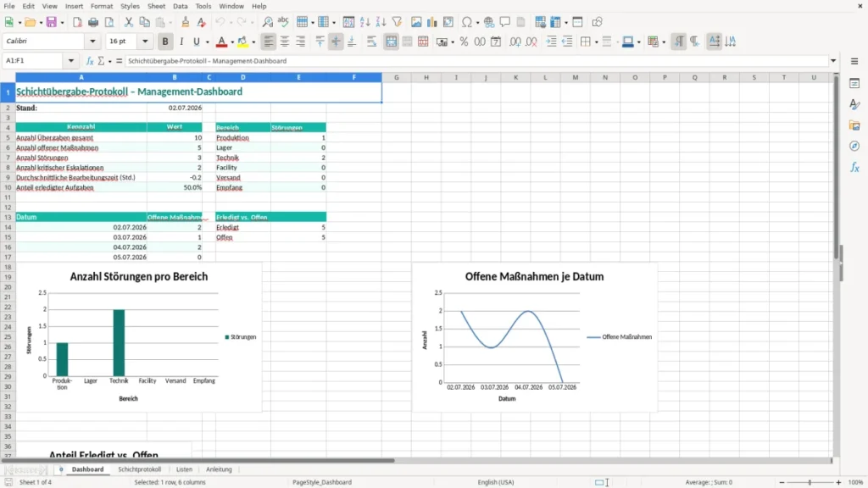Click the zoom out minus button
868x488 pixels.
coord(782,482)
